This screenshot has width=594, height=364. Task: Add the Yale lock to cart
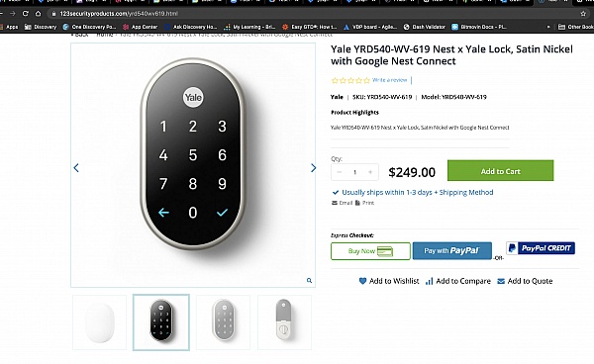coord(500,171)
